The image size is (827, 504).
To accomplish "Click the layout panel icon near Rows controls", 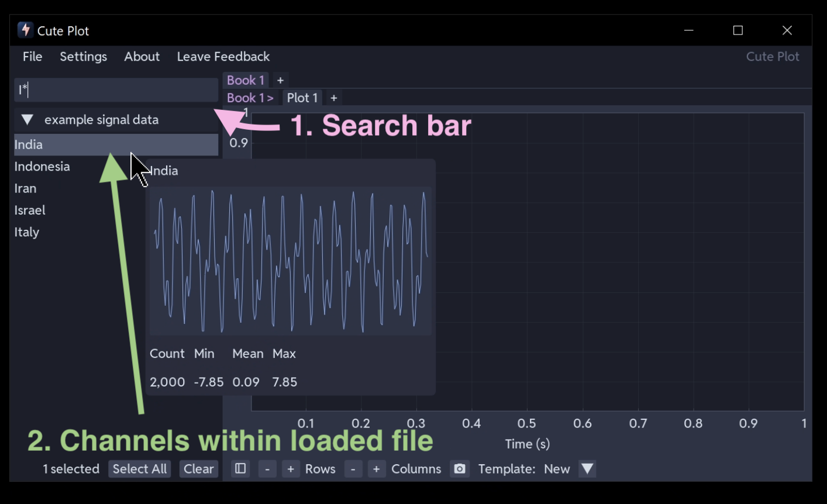I will click(x=240, y=468).
